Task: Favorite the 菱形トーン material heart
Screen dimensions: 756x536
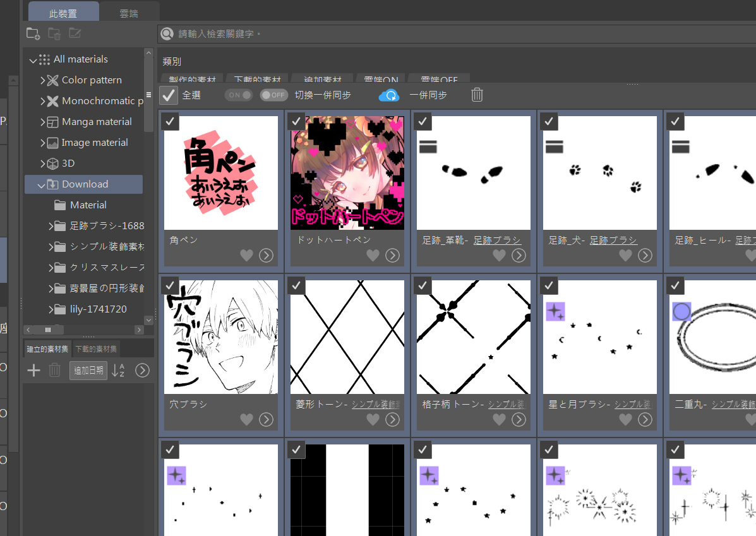Action: point(373,420)
